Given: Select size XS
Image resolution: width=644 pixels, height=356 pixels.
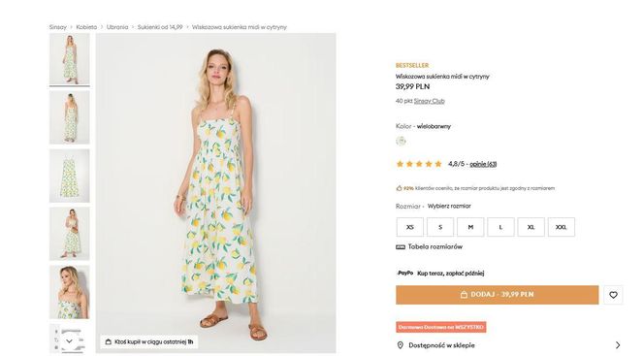Looking at the screenshot, I should pyautogui.click(x=410, y=227).
